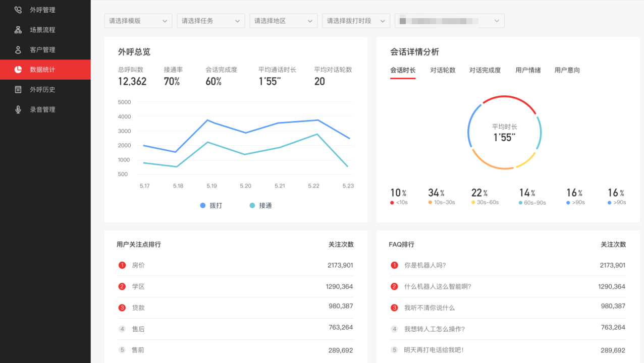
Task: Click the phone icon beside 外呼管理
Action: pos(18,10)
